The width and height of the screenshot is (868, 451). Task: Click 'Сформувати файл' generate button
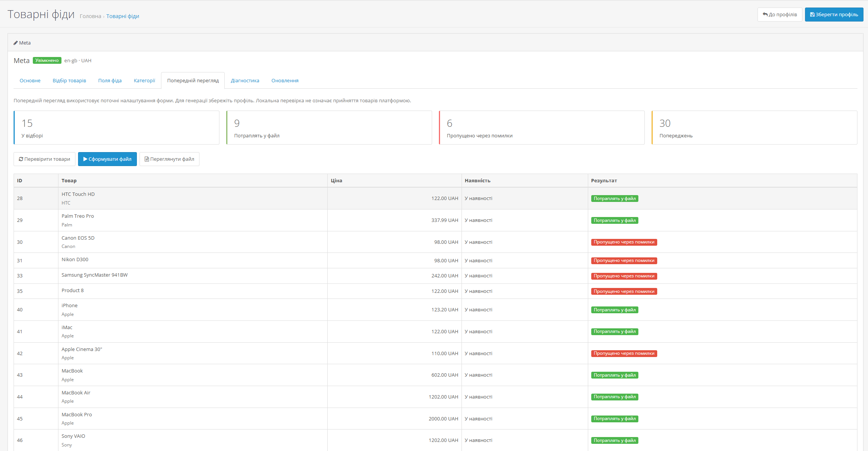(107, 159)
